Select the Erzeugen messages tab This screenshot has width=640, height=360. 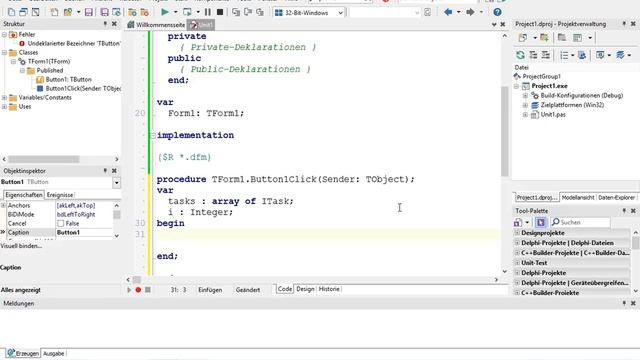coord(24,353)
